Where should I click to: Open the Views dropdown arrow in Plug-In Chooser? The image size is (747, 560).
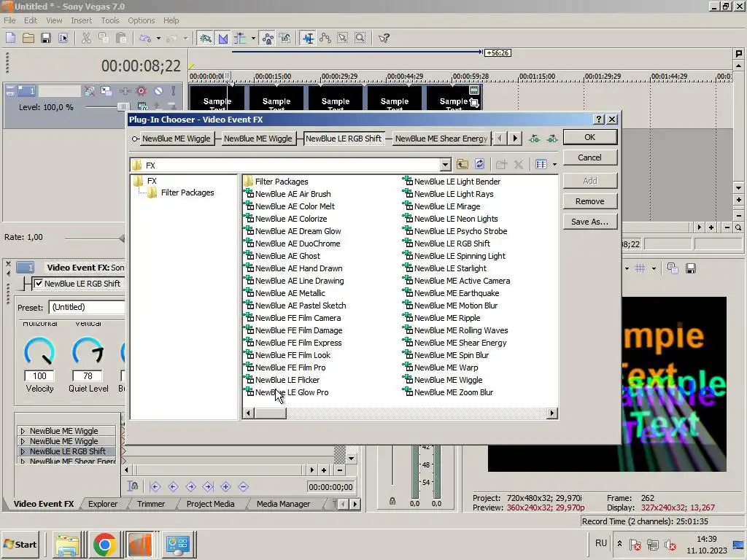point(554,164)
